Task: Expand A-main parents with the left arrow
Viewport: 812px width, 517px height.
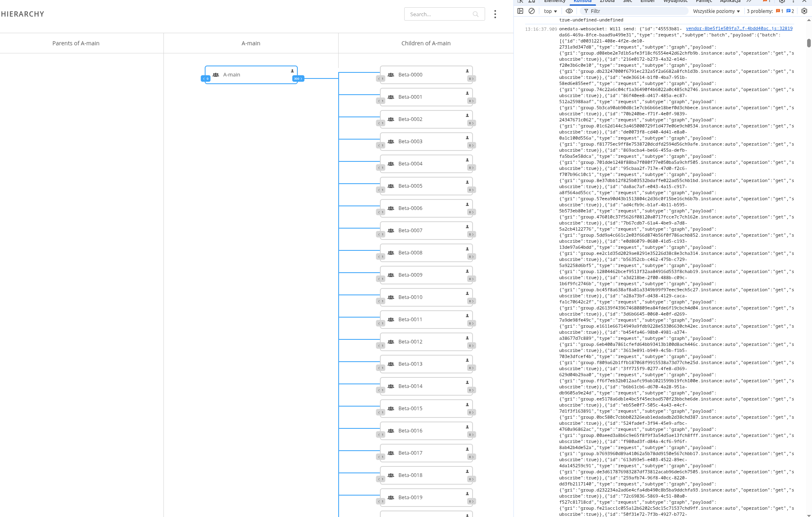Action: (x=206, y=78)
